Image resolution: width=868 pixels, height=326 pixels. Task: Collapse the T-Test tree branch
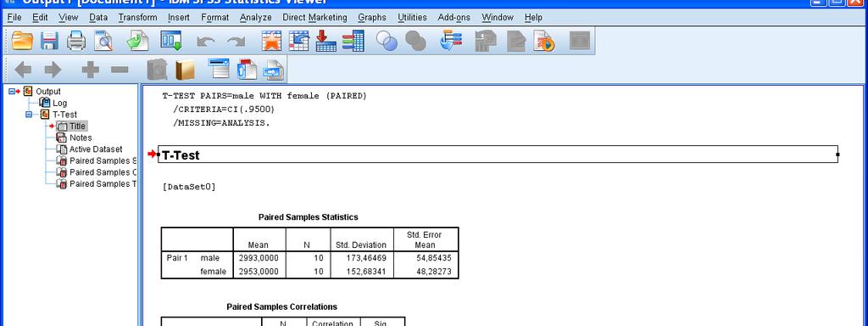pyautogui.click(x=28, y=115)
